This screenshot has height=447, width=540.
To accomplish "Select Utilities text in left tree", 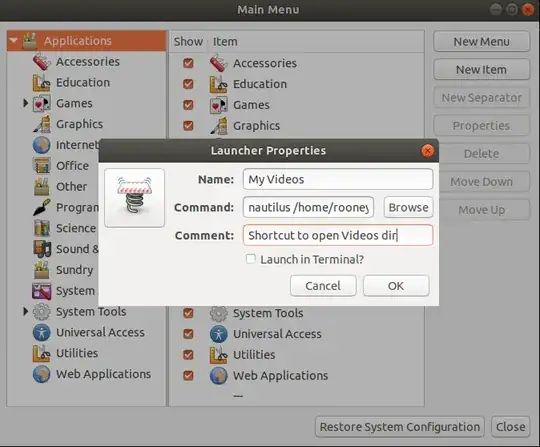I will pos(77,353).
